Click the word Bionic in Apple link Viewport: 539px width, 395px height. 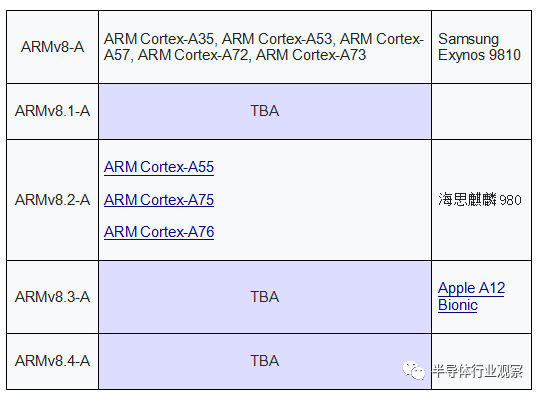point(458,305)
